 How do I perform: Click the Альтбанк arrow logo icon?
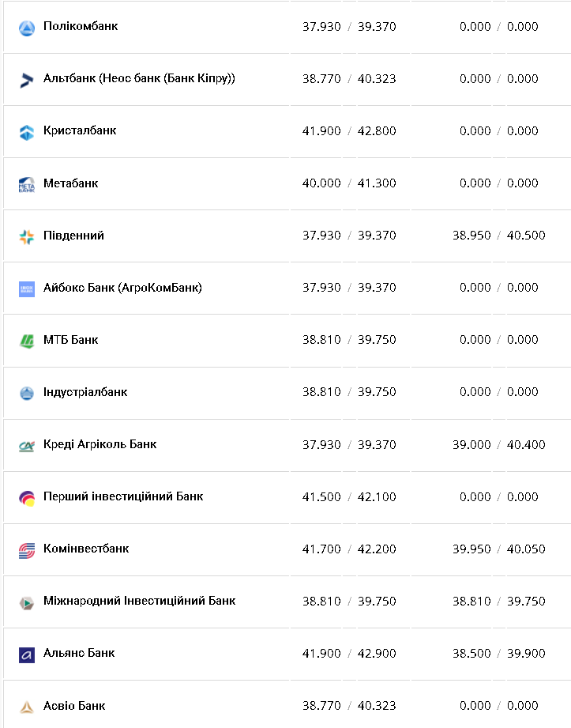[27, 80]
